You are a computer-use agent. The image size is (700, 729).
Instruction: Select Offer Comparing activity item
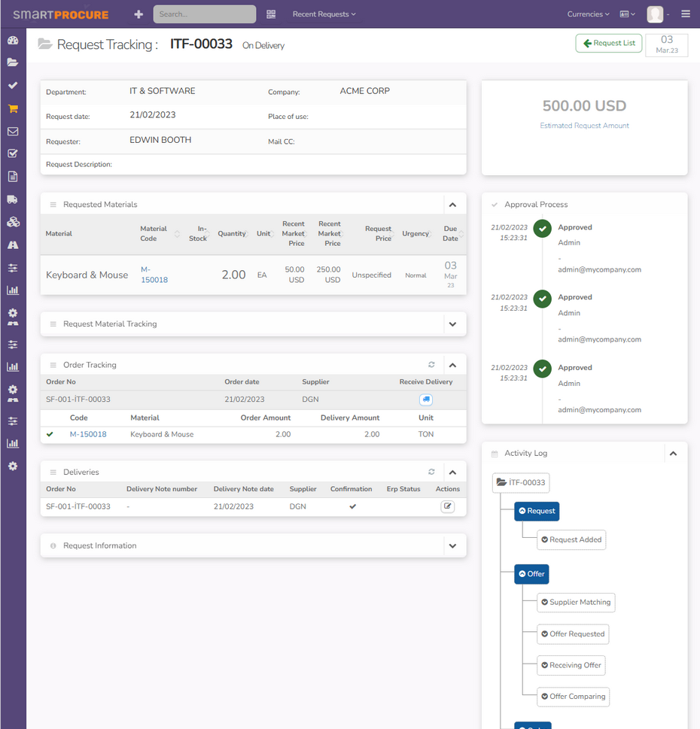(x=573, y=697)
